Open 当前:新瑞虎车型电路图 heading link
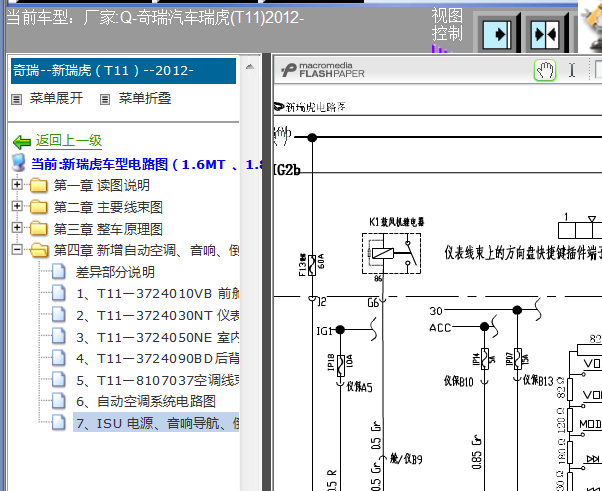 click(x=146, y=164)
